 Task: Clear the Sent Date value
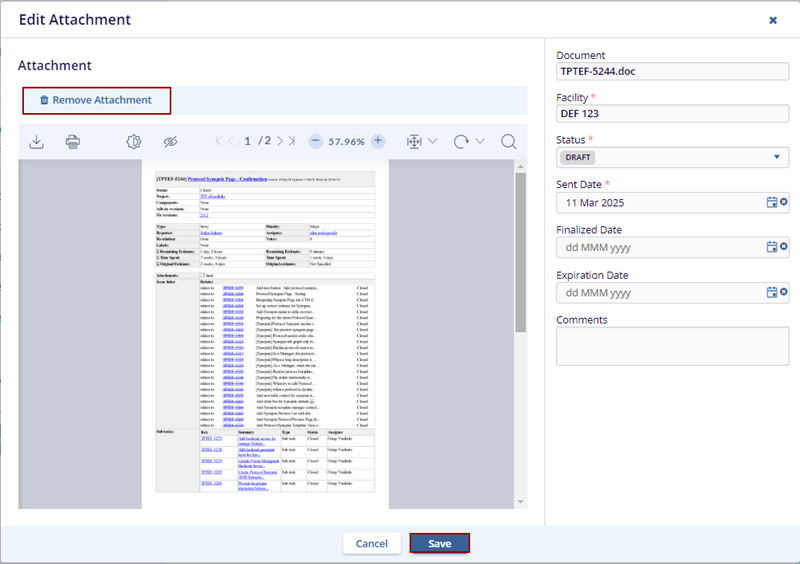click(x=784, y=202)
